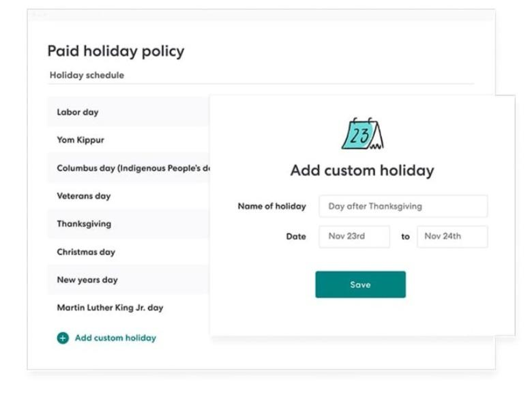Choose the New years day entry

pyautogui.click(x=129, y=280)
